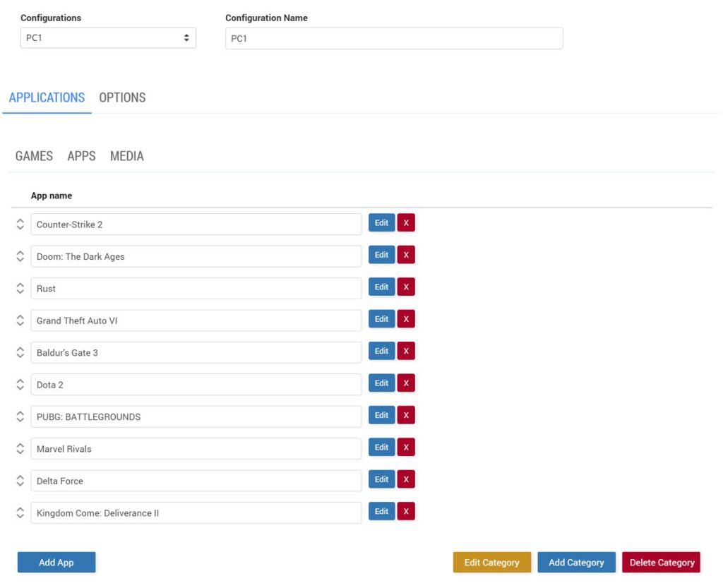Click the reorder handle next to Rust
The image size is (723, 588).
[20, 288]
